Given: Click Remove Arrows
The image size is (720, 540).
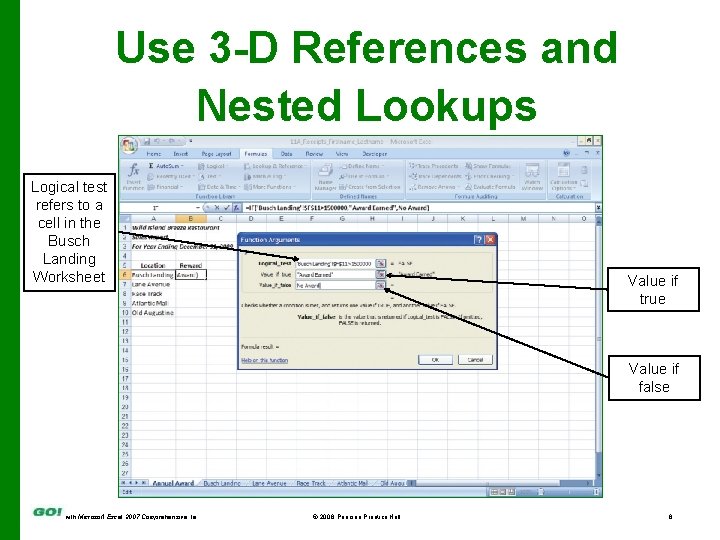Looking at the screenshot, I should [x=433, y=187].
